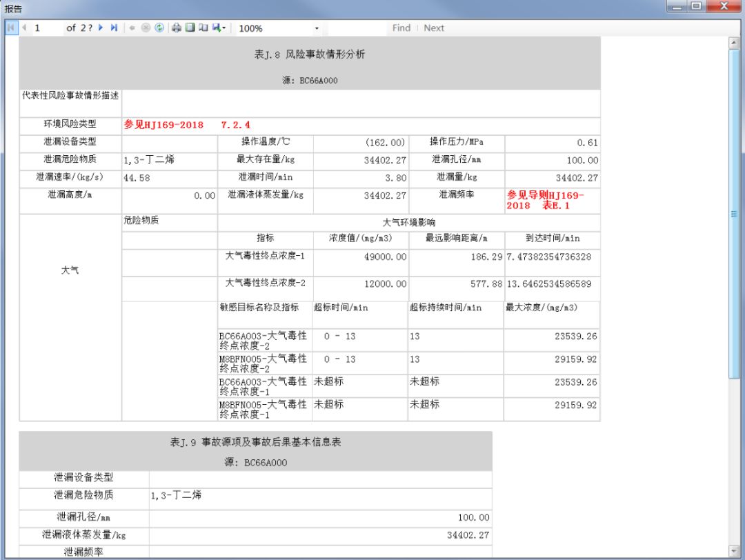Click scrollbar up arrow
Screen dimensions: 745x560
click(x=734, y=43)
